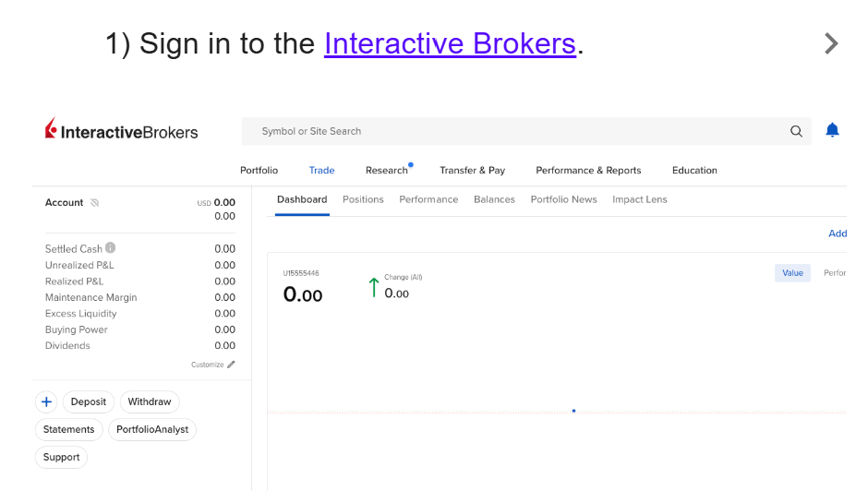Click in the Symbol or Site Search field
868x491 pixels.
pos(526,131)
